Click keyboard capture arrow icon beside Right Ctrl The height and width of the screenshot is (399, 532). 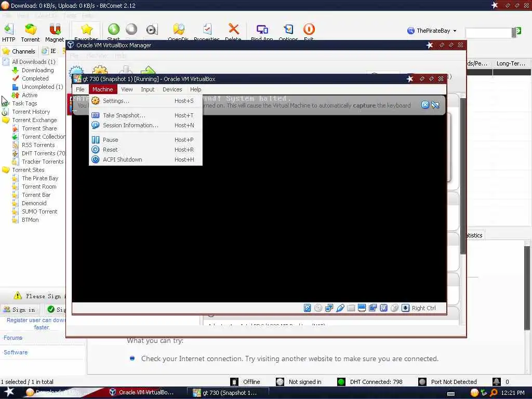click(x=405, y=308)
